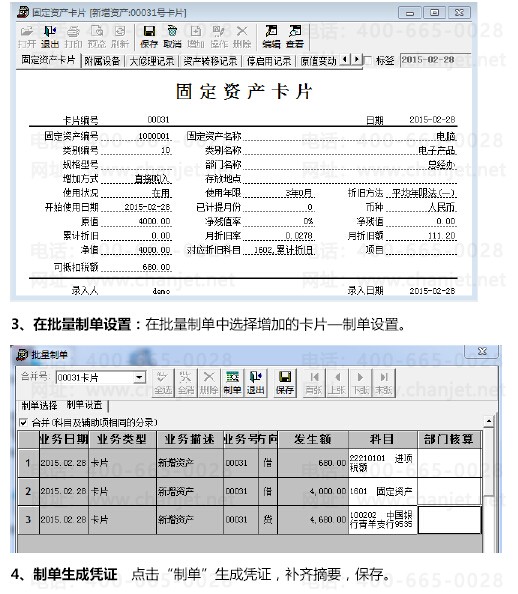The width and height of the screenshot is (518, 594).
Task: Switch to the 制单设置 tab
Action: [85, 405]
